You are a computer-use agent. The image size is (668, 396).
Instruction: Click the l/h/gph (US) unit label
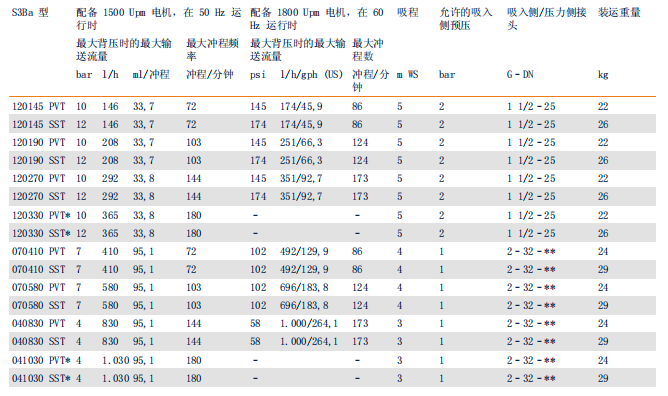pyautogui.click(x=311, y=75)
